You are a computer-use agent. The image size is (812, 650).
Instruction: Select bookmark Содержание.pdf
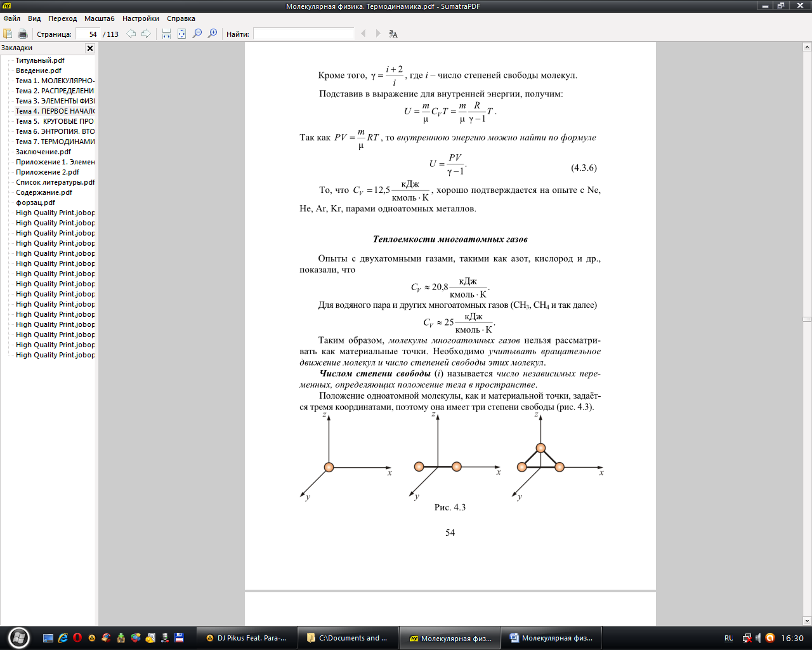44,192
